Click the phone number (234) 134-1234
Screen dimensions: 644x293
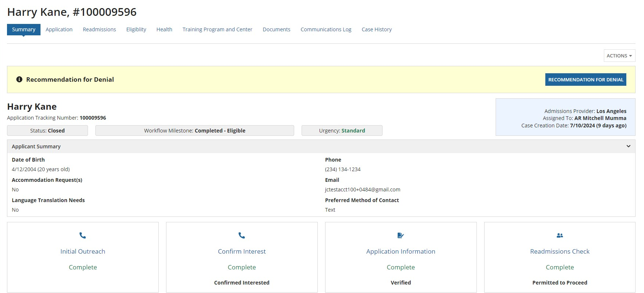coord(343,169)
